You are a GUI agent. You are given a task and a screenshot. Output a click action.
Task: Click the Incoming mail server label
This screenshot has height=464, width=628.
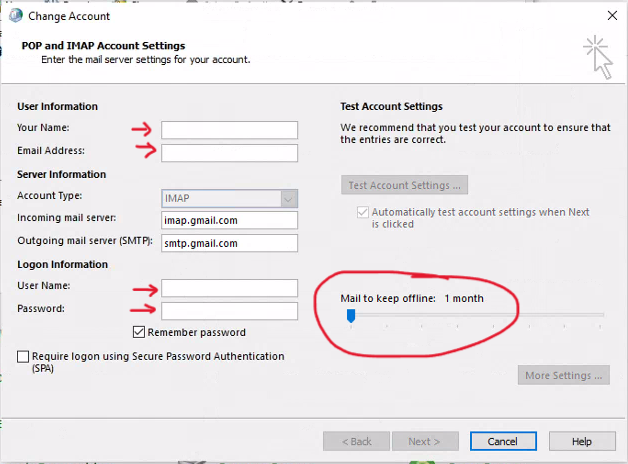pyautogui.click(x=66, y=218)
